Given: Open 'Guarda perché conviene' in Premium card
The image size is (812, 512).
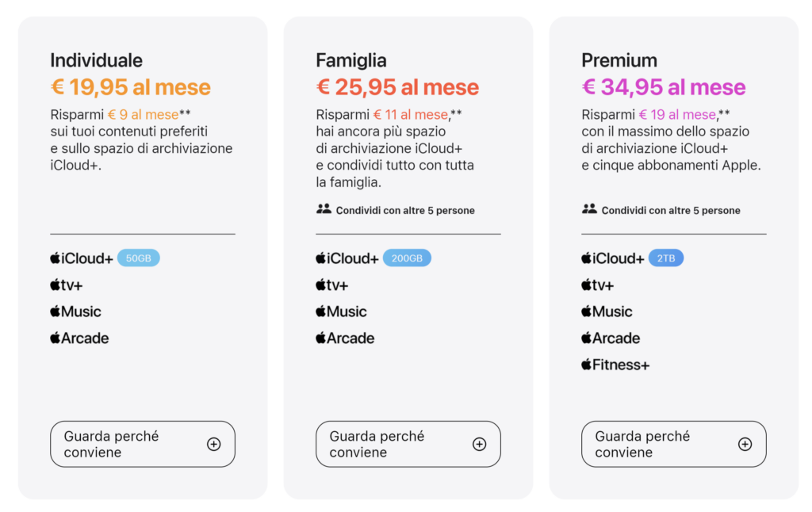Looking at the screenshot, I should (642, 444).
